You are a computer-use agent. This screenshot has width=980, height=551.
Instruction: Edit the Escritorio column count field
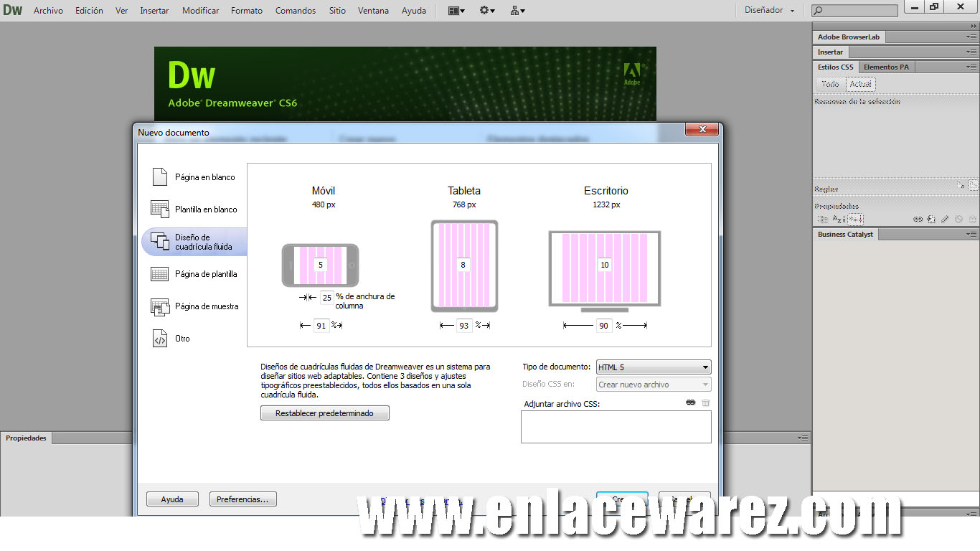tap(605, 265)
